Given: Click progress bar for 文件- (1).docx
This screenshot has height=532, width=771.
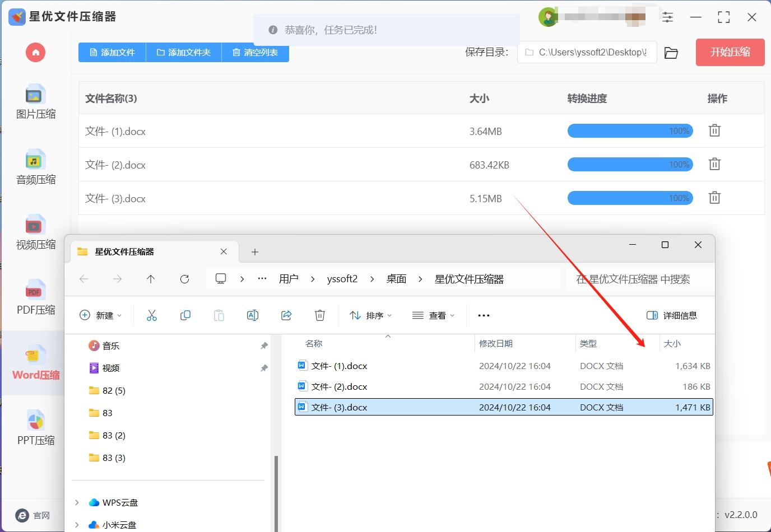Looking at the screenshot, I should [x=630, y=131].
